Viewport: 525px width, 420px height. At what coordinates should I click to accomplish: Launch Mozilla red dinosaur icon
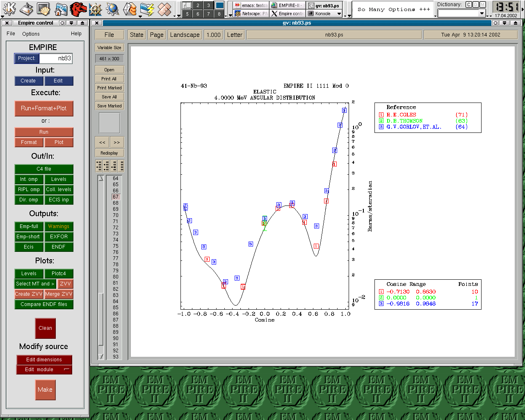78,8
